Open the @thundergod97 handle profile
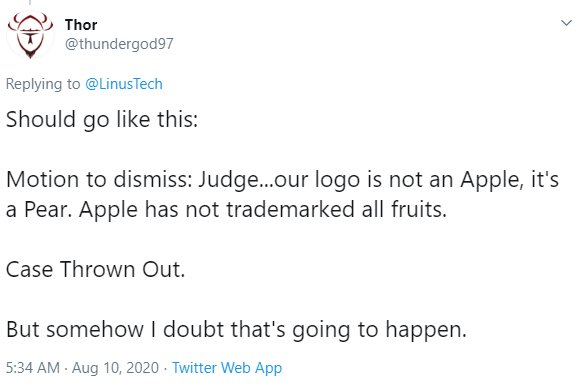586x390 pixels. click(x=119, y=44)
